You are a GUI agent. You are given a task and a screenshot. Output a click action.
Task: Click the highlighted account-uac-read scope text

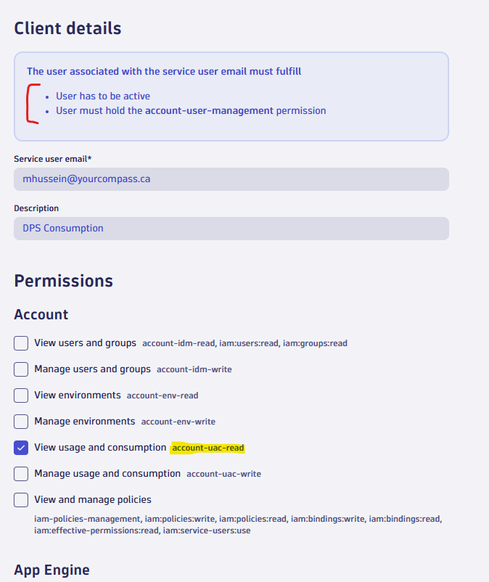point(208,448)
